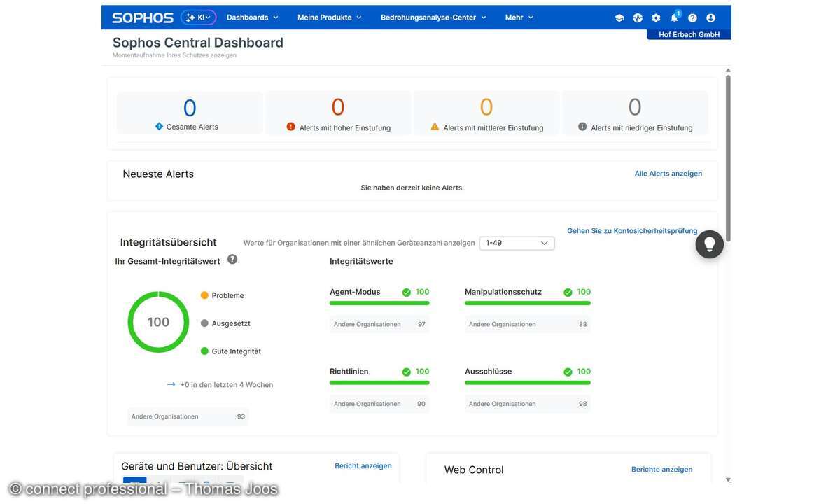Click Andere Organisationen 93 row
This screenshot has height=504, width=840.
pos(188,416)
